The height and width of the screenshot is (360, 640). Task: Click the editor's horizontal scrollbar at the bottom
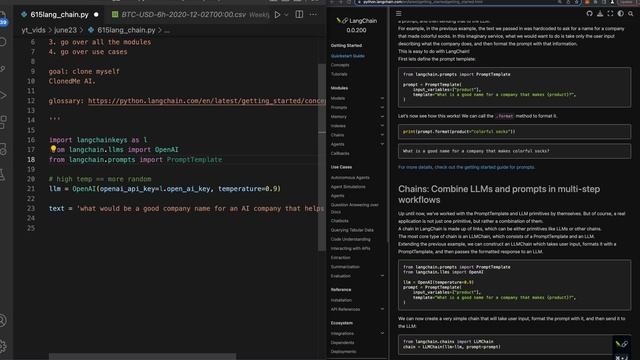click(142, 357)
